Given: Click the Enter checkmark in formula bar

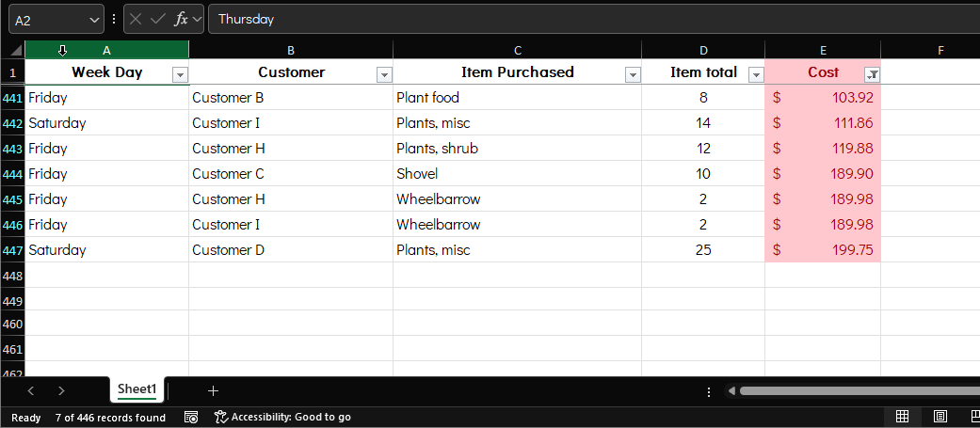Looking at the screenshot, I should tap(158, 19).
